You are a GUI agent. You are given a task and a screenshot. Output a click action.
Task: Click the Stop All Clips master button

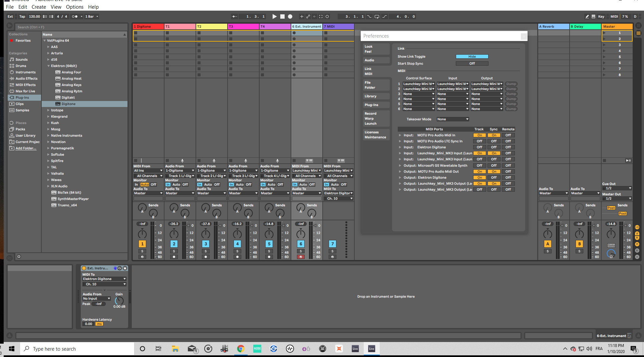pyautogui.click(x=604, y=160)
